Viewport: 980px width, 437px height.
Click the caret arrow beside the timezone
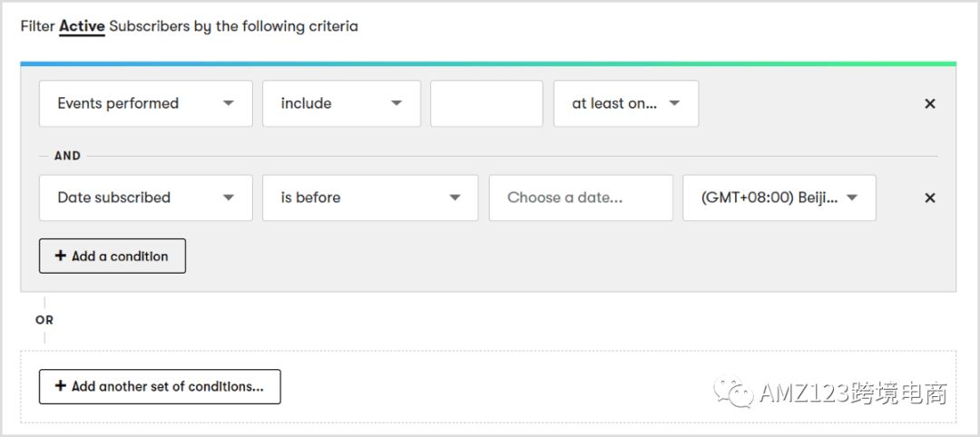852,198
